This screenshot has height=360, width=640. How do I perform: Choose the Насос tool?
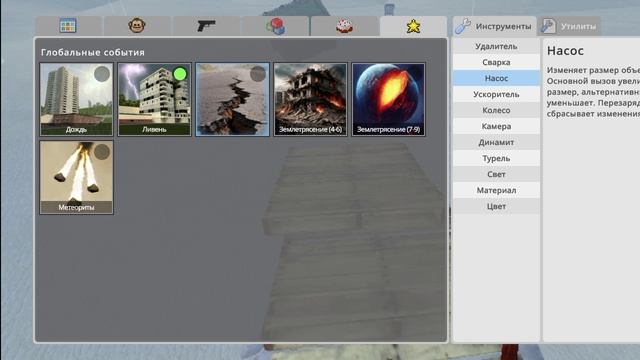pyautogui.click(x=496, y=78)
